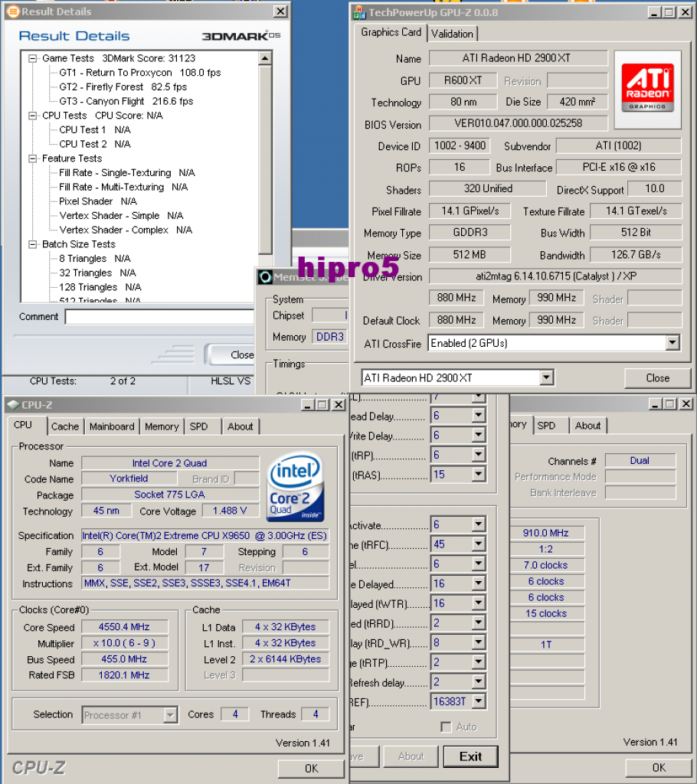Click the Bandwidth value 126.7 GB/s
The height and width of the screenshot is (784, 697).
point(636,254)
